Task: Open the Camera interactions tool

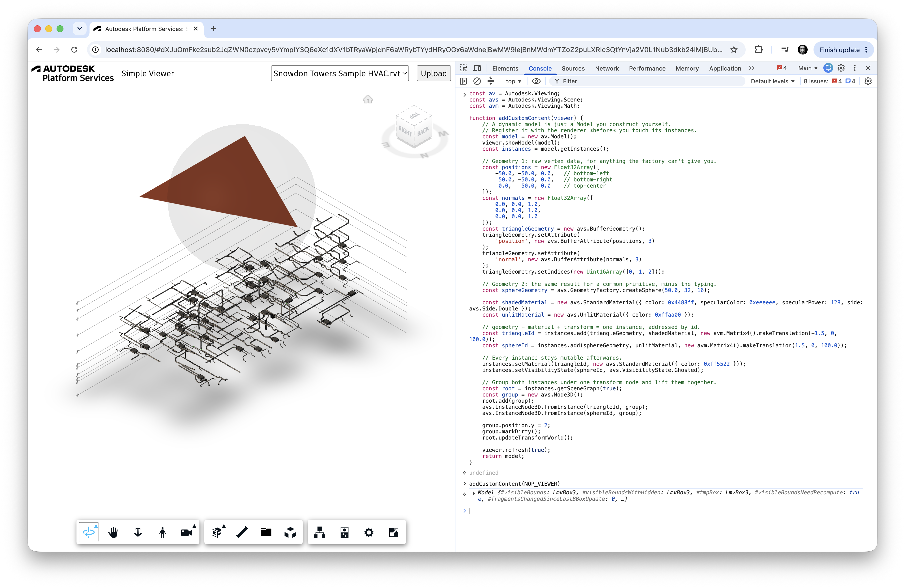Action: tap(187, 532)
